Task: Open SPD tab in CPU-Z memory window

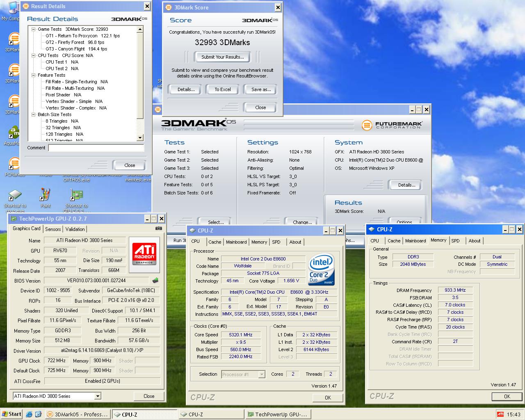Action: 456,241
